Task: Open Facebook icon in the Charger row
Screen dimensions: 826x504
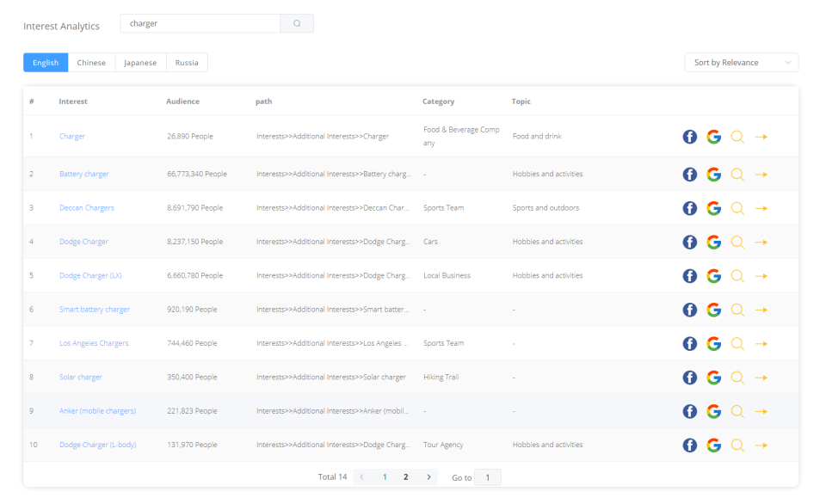Action: (689, 137)
